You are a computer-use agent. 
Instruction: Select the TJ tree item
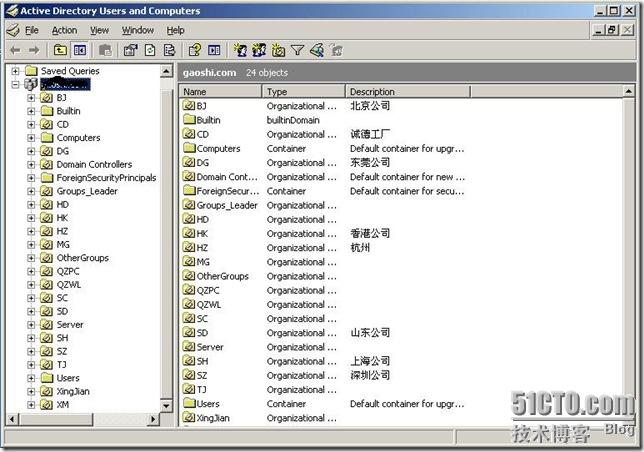pos(62,365)
